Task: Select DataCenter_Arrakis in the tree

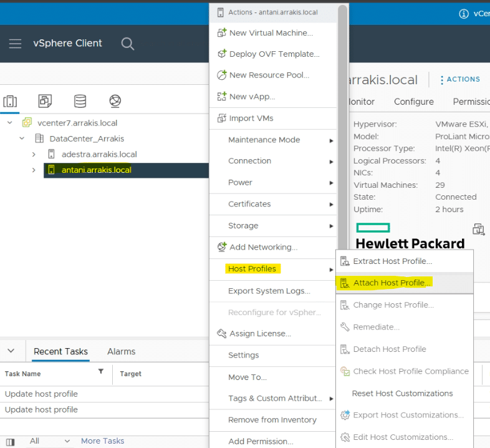Action: pyautogui.click(x=87, y=139)
